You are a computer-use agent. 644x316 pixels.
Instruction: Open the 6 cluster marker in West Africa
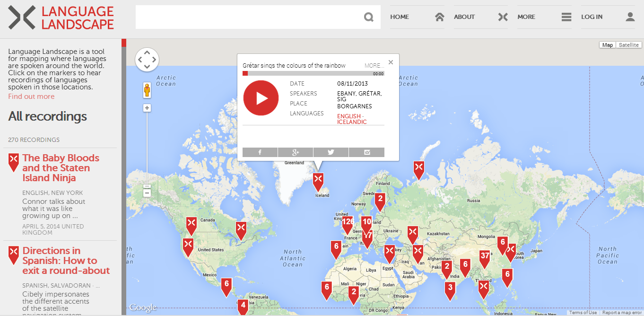click(x=326, y=290)
